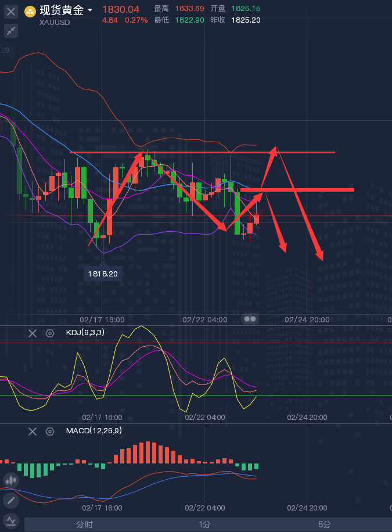Click the current price 1830.04
Viewport: 392px width, 532px height.
point(121,9)
